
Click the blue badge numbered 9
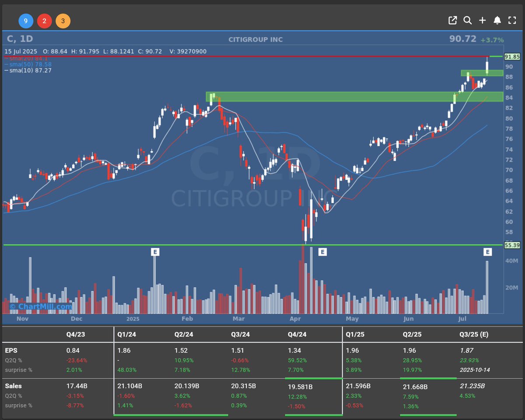[26, 21]
